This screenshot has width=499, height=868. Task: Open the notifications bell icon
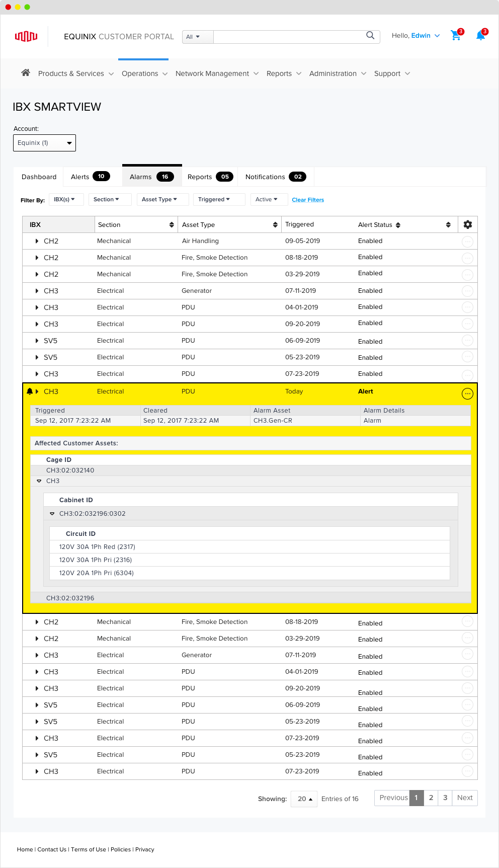pyautogui.click(x=480, y=35)
